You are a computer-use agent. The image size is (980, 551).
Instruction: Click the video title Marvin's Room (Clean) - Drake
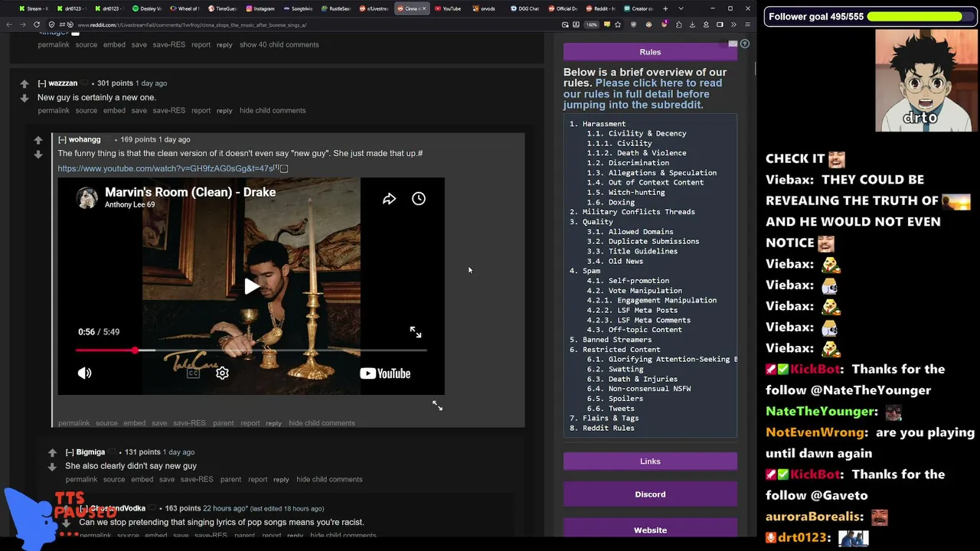[x=190, y=192]
